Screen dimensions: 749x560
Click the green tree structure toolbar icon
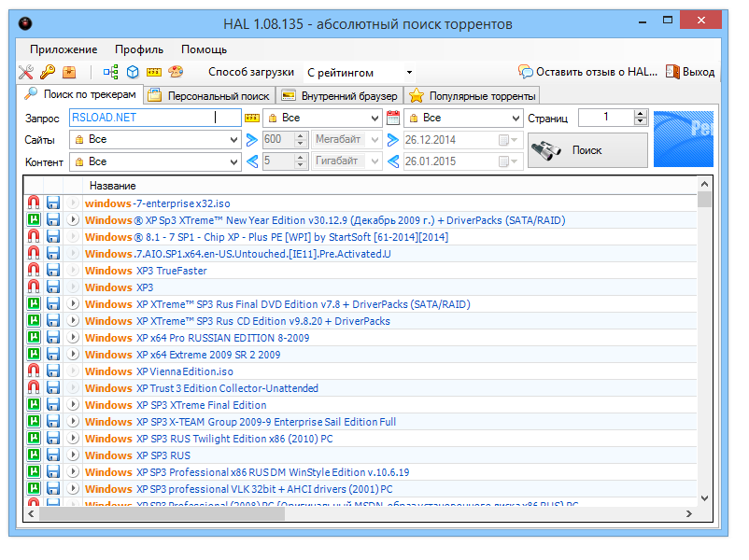point(111,72)
